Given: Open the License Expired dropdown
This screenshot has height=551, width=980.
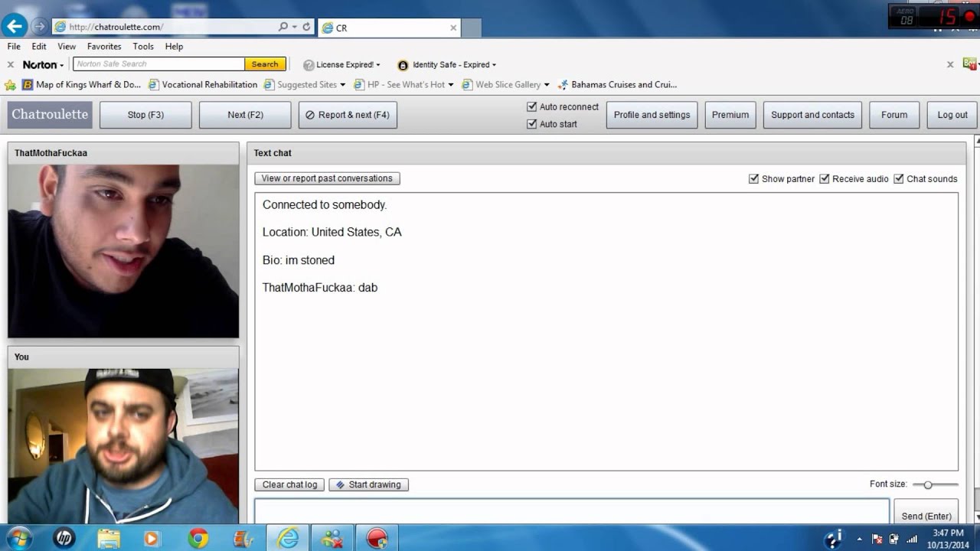Looking at the screenshot, I should pos(341,65).
